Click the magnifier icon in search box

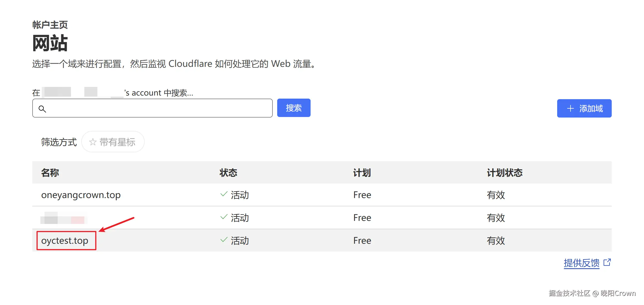[42, 109]
